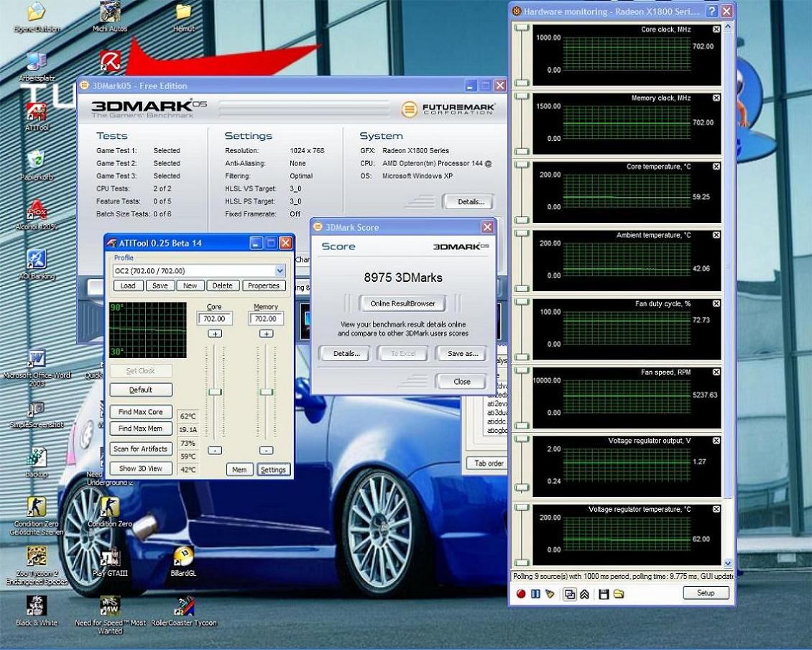Screen dimensions: 812x650
Task: Select RollerCoaster Tycoon desktop icon
Action: (x=183, y=610)
